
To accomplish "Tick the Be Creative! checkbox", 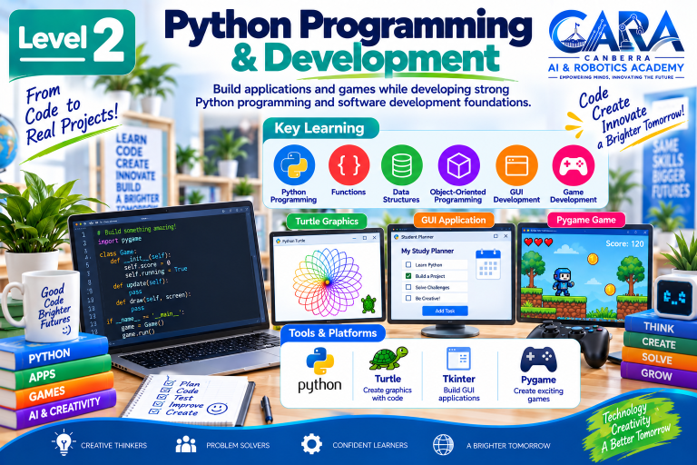I will click(408, 298).
